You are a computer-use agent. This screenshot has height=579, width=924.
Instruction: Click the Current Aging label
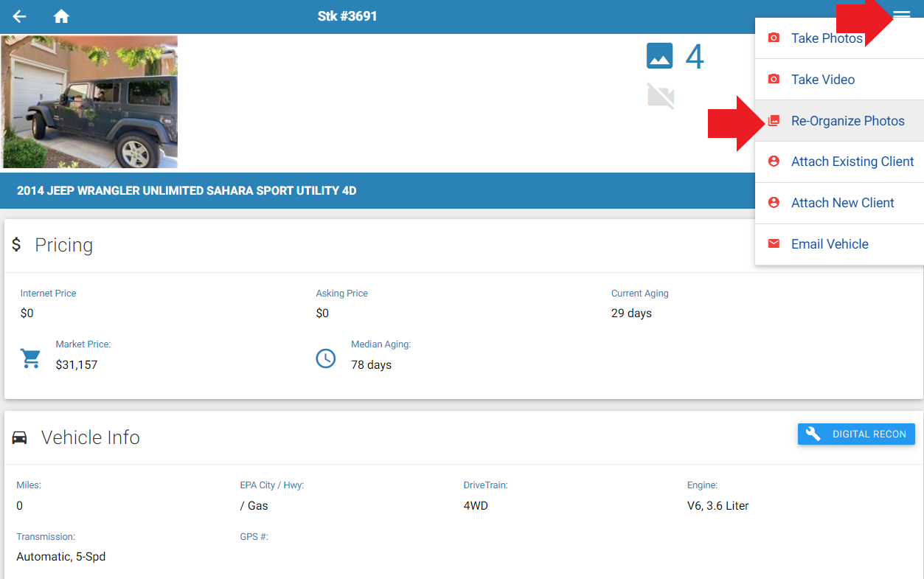[639, 294]
